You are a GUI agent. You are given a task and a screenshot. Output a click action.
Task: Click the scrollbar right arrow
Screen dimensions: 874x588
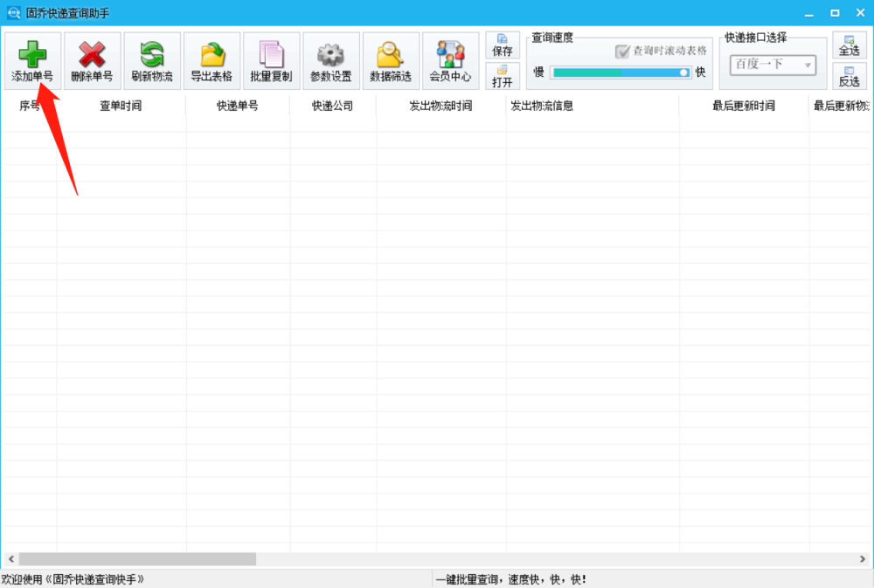click(863, 558)
